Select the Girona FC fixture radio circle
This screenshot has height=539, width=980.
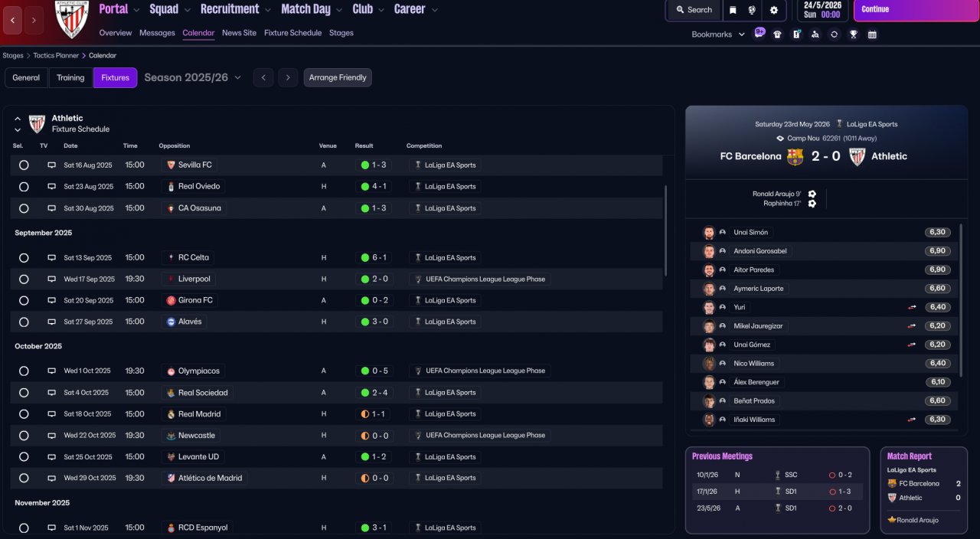[x=24, y=301]
